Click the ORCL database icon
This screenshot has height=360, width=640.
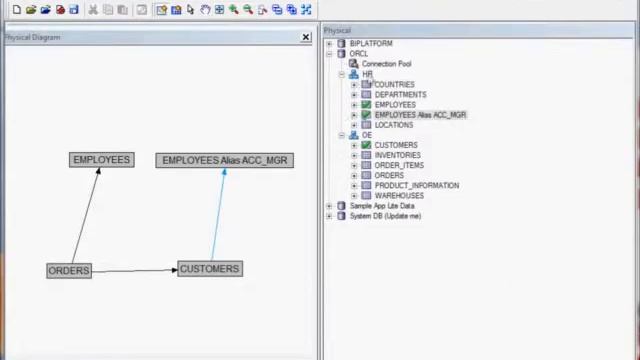coord(341,54)
